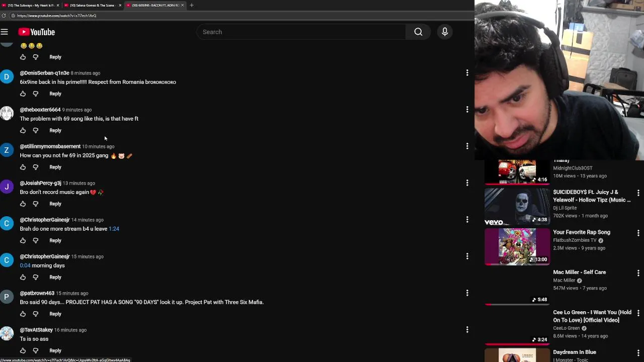Open Your Favorite Rap Song thumbnail
The image size is (644, 362).
517,247
